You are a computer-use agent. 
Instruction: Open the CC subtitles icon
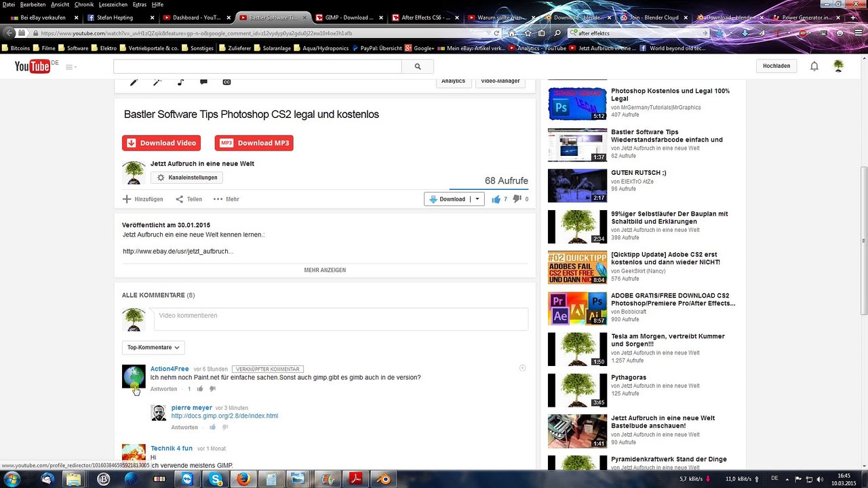pos(226,82)
